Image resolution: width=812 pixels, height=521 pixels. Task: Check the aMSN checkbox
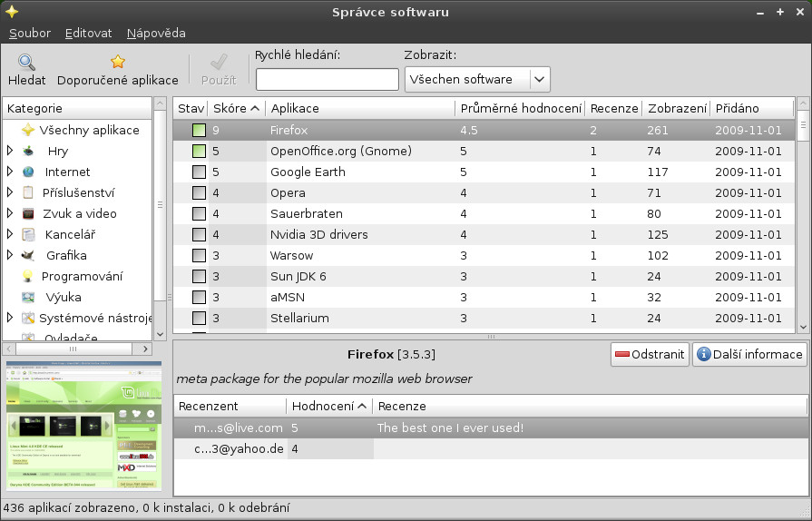click(199, 298)
